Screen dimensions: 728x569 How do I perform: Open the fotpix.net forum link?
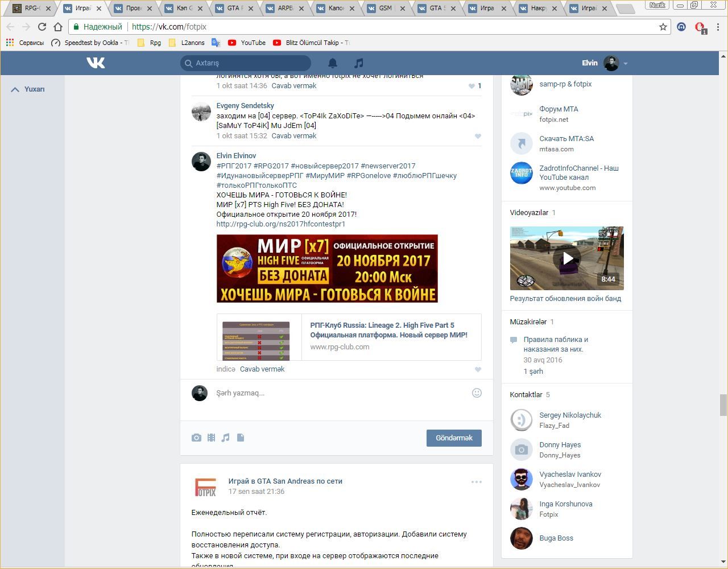[554, 119]
